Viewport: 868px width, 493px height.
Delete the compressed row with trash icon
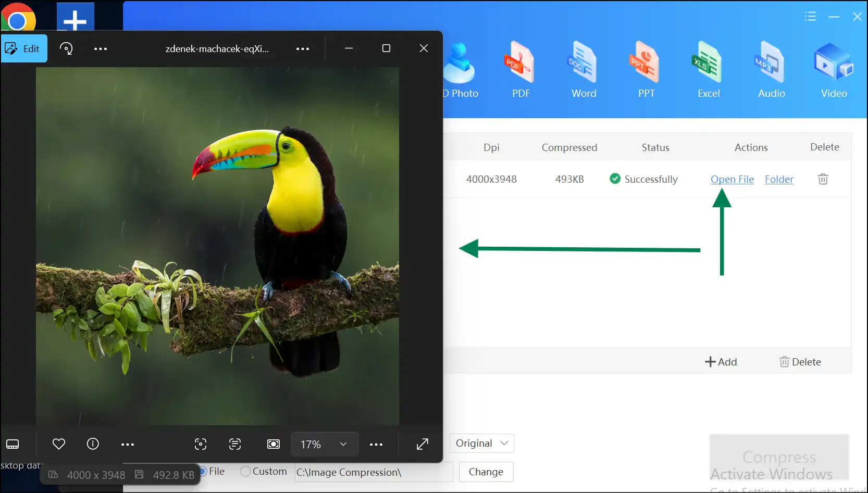point(823,179)
